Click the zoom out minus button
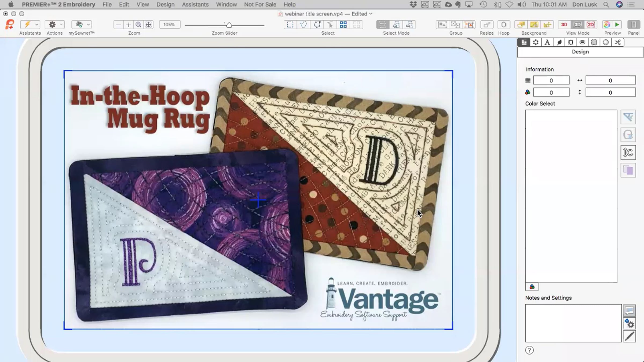 click(x=118, y=25)
